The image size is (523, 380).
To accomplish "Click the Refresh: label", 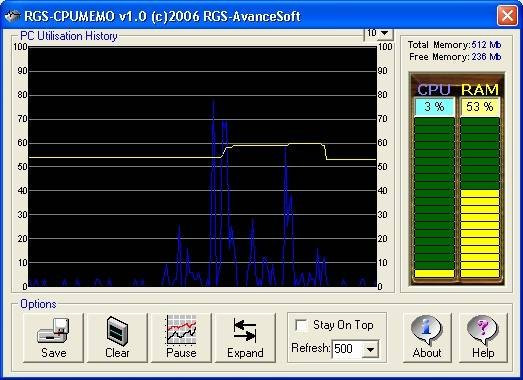I will point(311,348).
